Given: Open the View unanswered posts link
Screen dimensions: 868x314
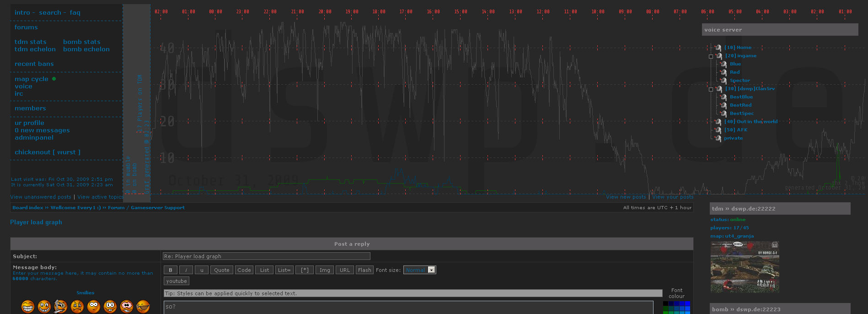Looking at the screenshot, I should click(41, 197).
